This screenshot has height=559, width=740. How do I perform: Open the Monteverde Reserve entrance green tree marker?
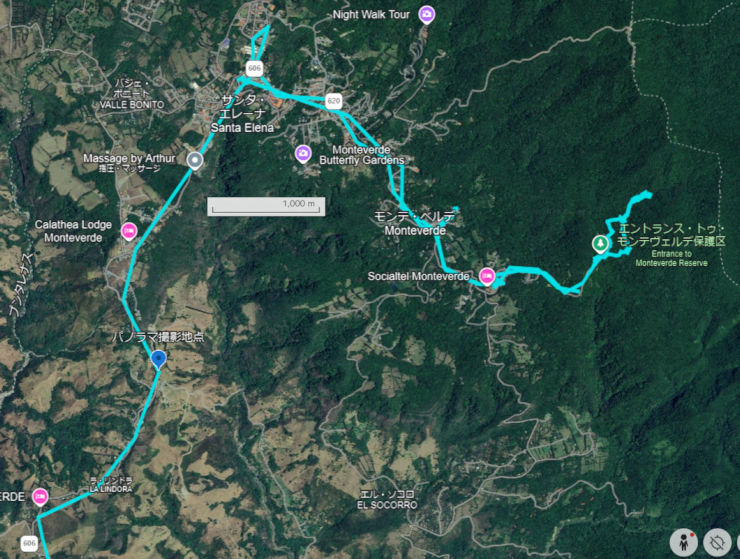[600, 244]
